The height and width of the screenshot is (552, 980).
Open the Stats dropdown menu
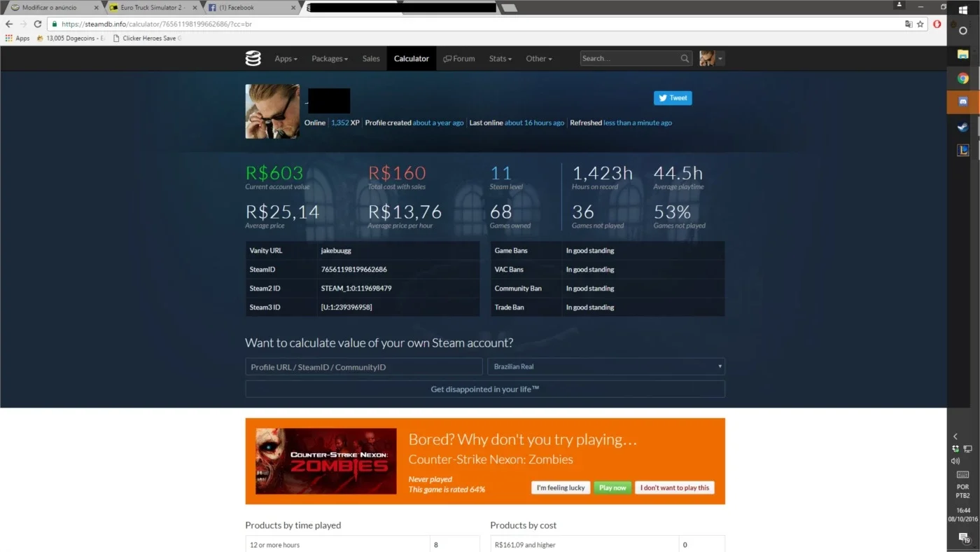(500, 59)
